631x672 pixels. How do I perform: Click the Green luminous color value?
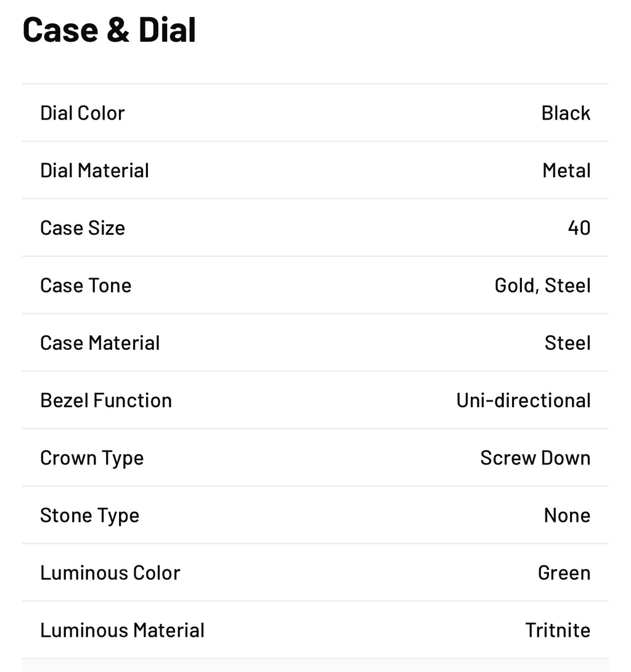[564, 573]
